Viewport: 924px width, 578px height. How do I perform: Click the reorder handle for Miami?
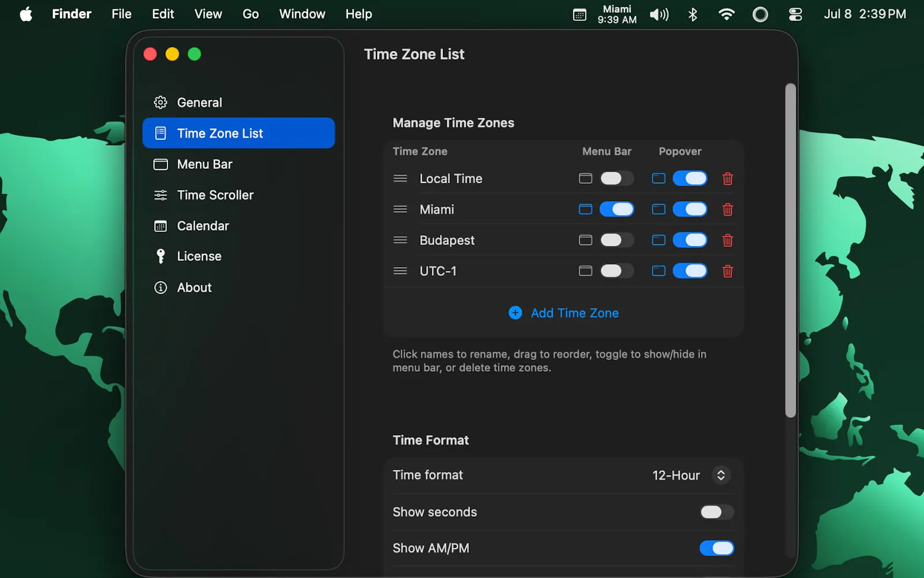click(x=400, y=209)
